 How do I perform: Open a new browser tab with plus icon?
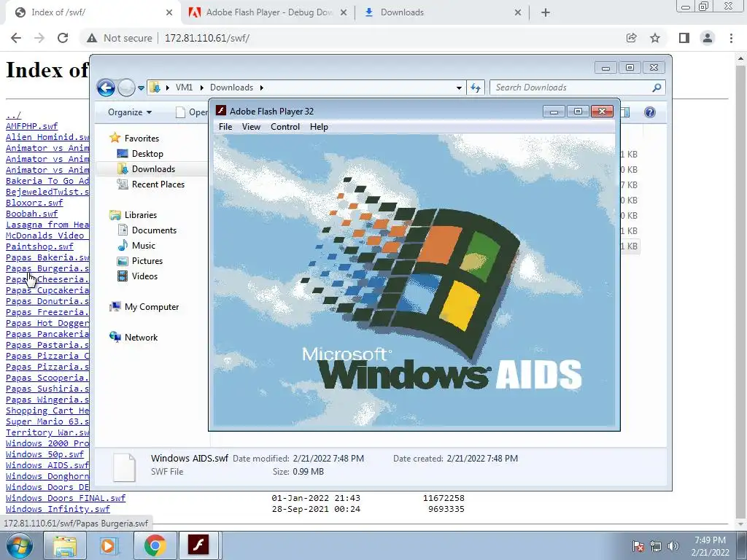tap(546, 12)
